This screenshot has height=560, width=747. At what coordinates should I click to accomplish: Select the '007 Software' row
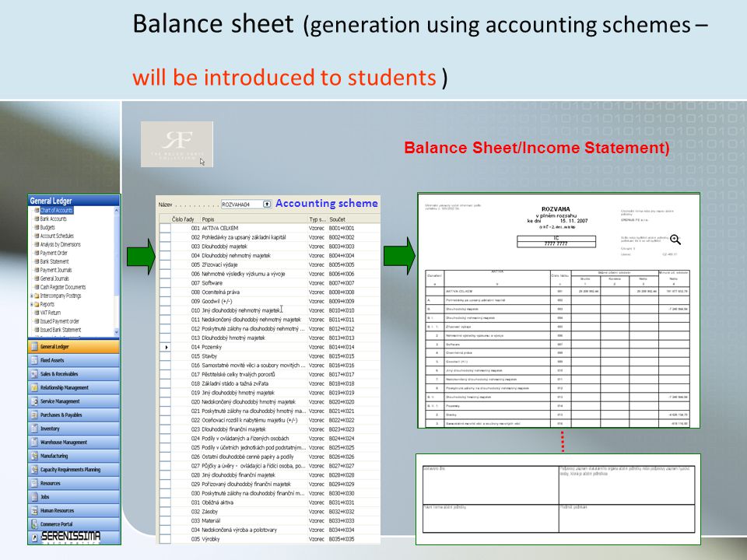(x=270, y=283)
